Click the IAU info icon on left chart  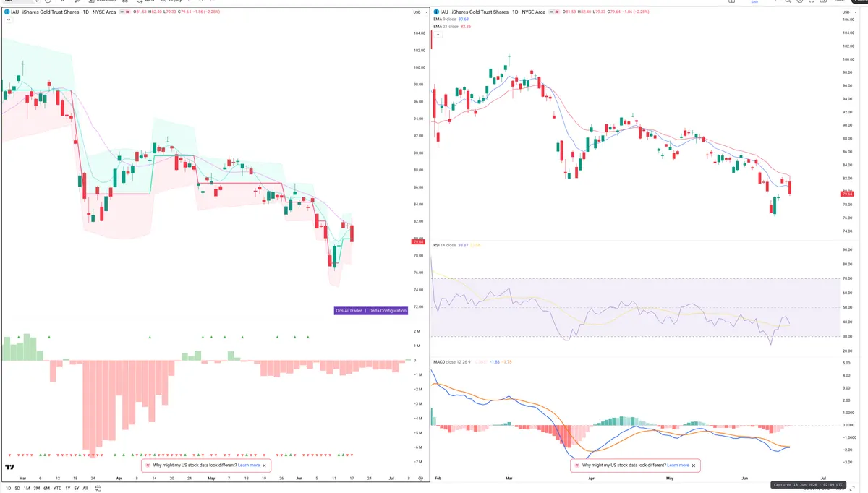[x=6, y=12]
